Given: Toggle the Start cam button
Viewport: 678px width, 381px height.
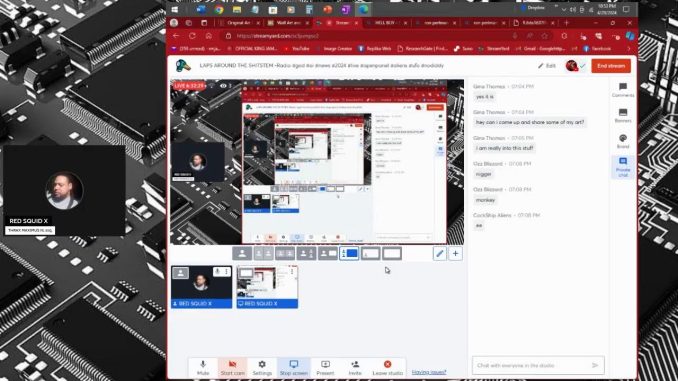Looking at the screenshot, I should click(232, 368).
